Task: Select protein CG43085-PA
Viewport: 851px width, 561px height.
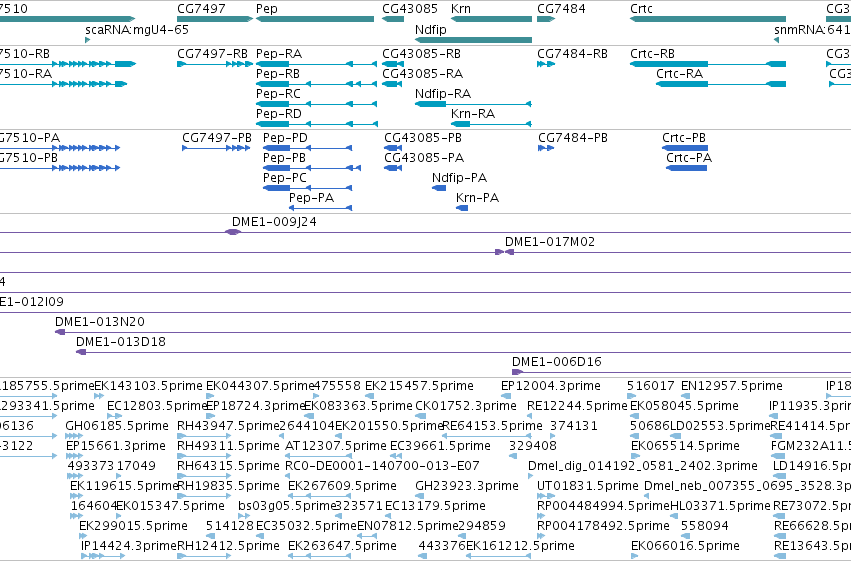Action: coord(393,168)
